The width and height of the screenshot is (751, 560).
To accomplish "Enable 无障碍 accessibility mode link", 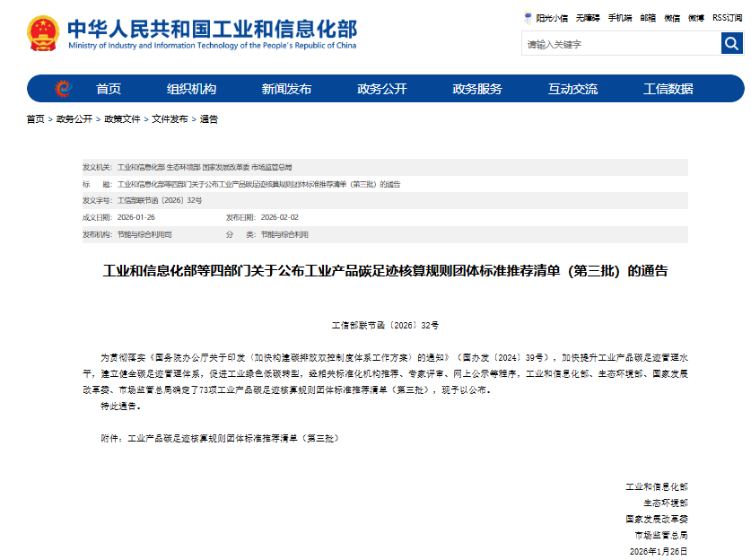I will click(x=588, y=17).
